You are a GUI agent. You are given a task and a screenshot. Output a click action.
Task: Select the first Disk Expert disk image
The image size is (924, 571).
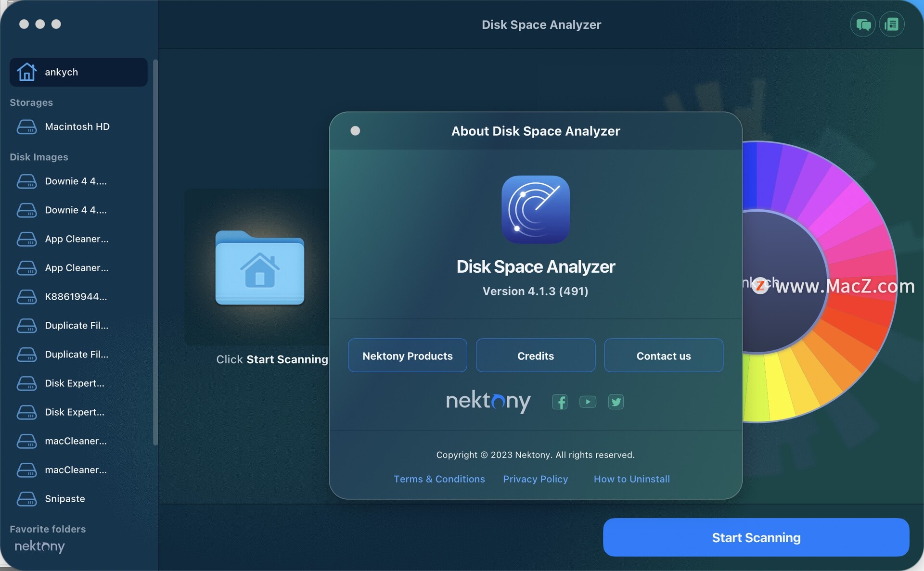[x=78, y=383]
